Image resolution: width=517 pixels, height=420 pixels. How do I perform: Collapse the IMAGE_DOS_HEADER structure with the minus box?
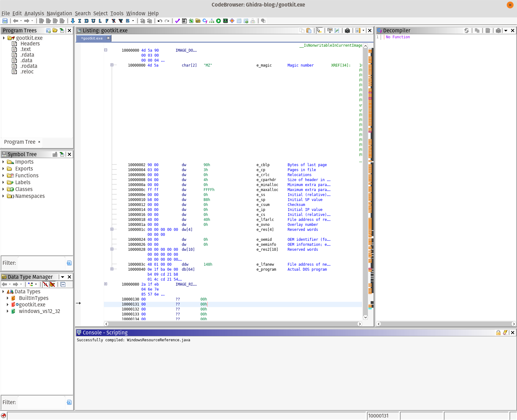click(x=106, y=50)
